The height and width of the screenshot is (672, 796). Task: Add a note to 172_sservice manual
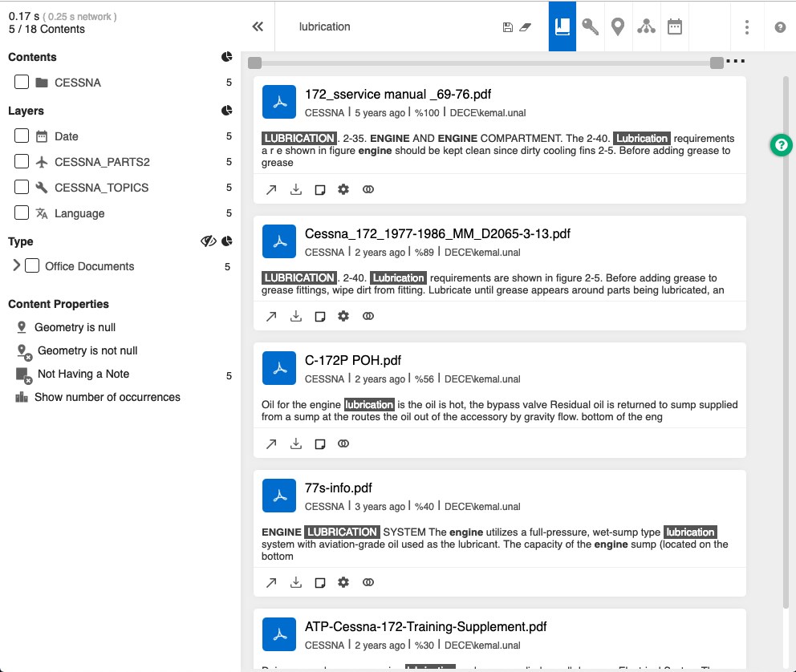[x=320, y=190]
